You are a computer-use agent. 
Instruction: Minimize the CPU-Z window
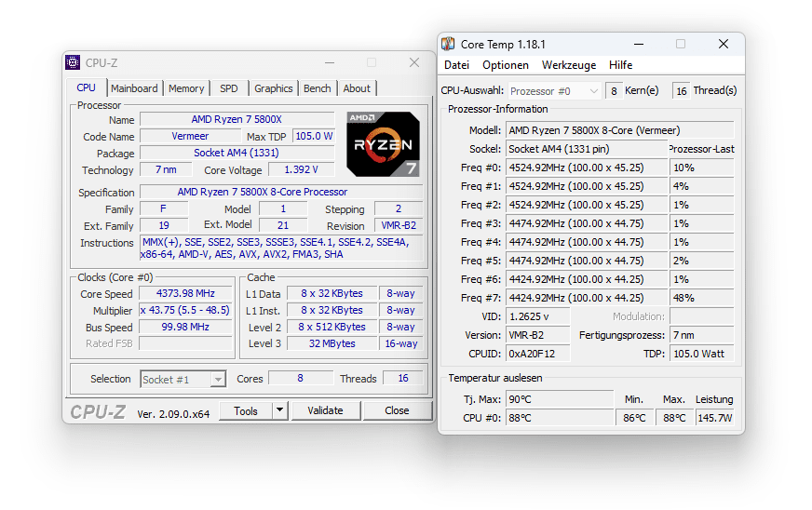click(330, 62)
